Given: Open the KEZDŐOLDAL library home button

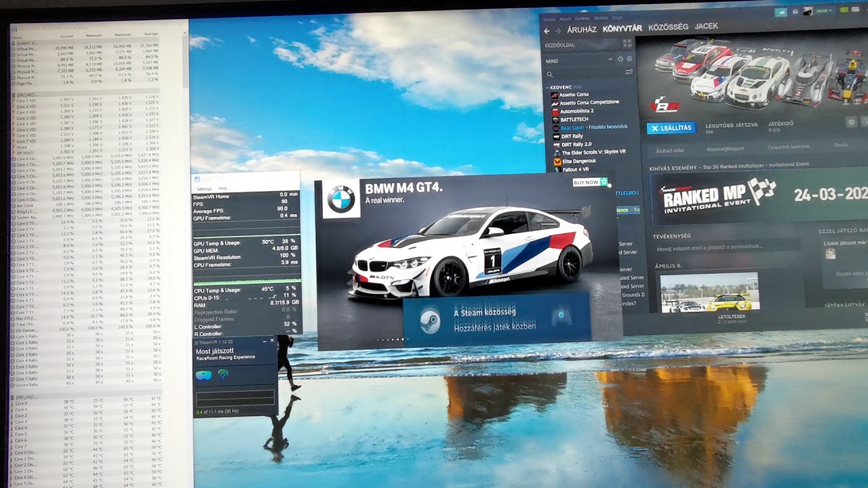Looking at the screenshot, I should coord(561,45).
